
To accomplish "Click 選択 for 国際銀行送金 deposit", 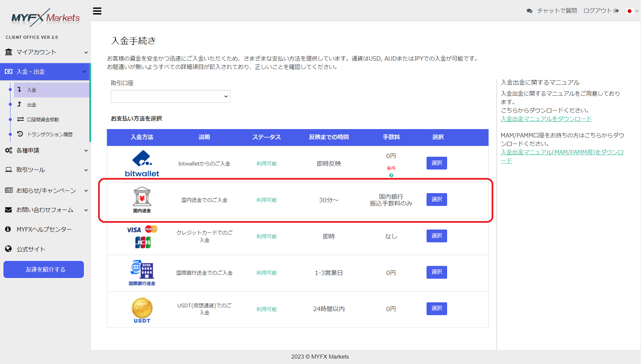I will (x=437, y=272).
